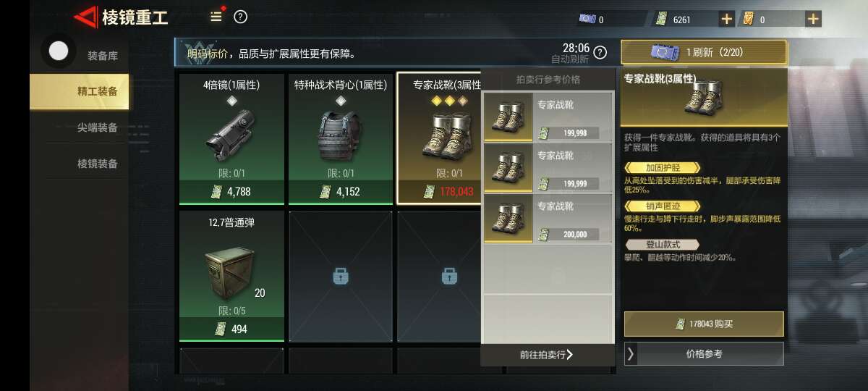Open the hamburger menu with red notification dot
The image size is (868, 391).
pyautogui.click(x=216, y=17)
